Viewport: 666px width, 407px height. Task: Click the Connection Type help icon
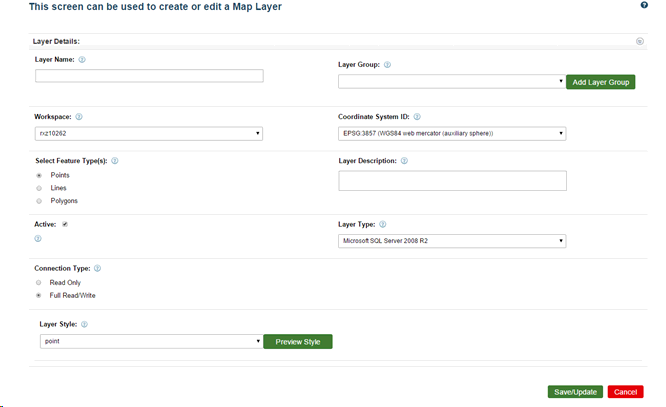(x=97, y=268)
